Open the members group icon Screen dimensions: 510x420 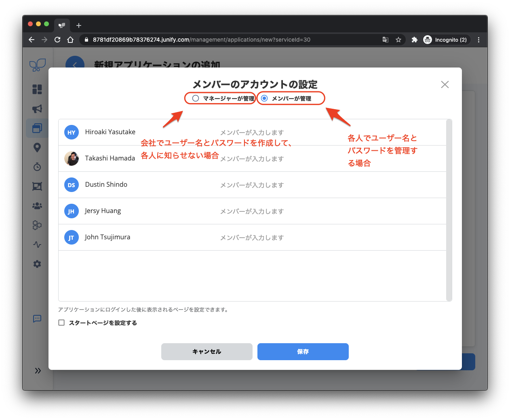pos(37,206)
